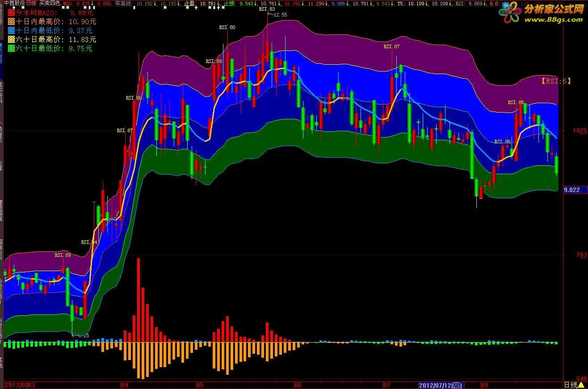Click the 六十日最低价: 8.75元 legend text
588x389 pixels.
pyautogui.click(x=54, y=48)
